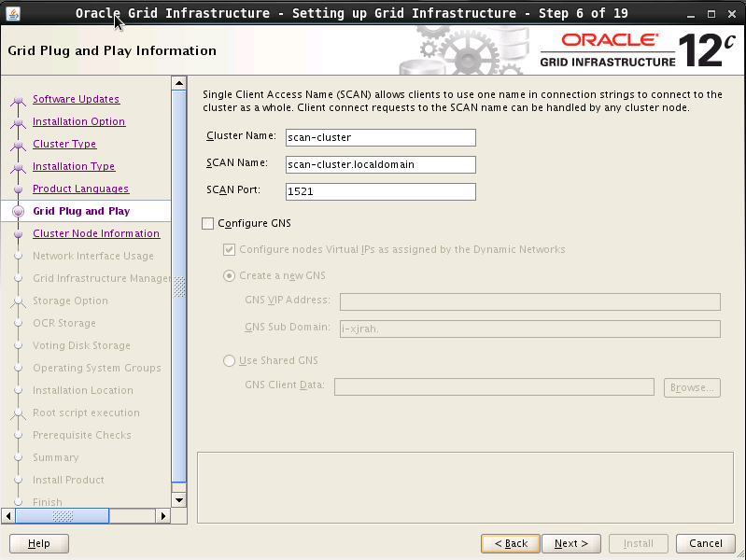Click the right arrow of horizontal scrollbar
The height and width of the screenshot is (560, 746).
pos(163,515)
